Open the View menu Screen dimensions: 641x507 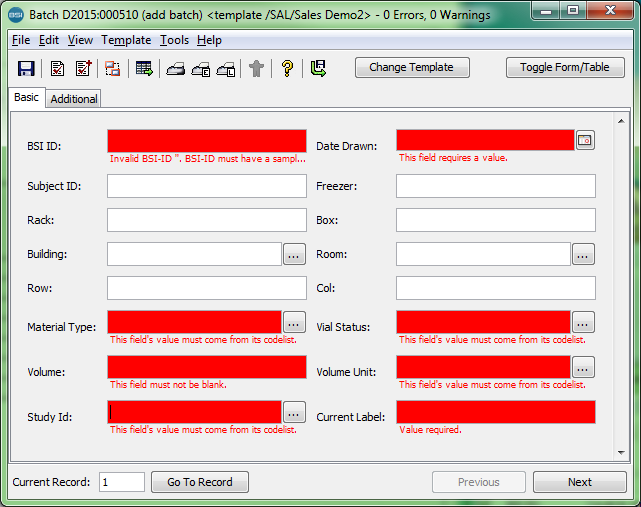(x=80, y=40)
